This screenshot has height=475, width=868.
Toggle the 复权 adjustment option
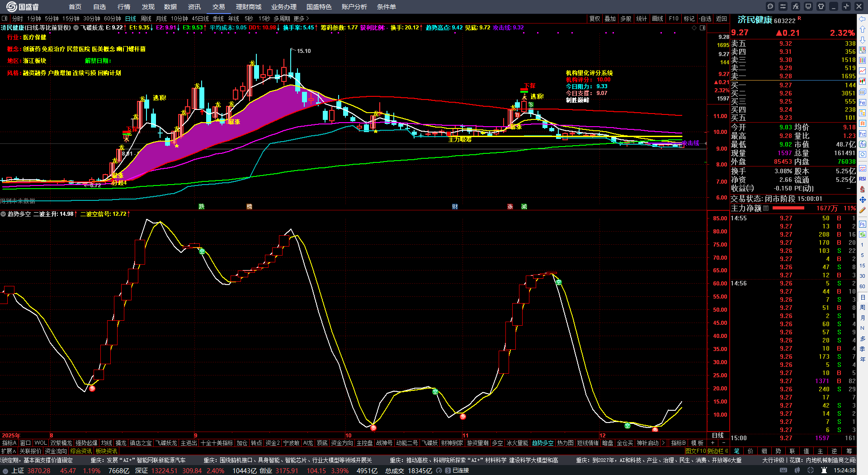tap(594, 19)
